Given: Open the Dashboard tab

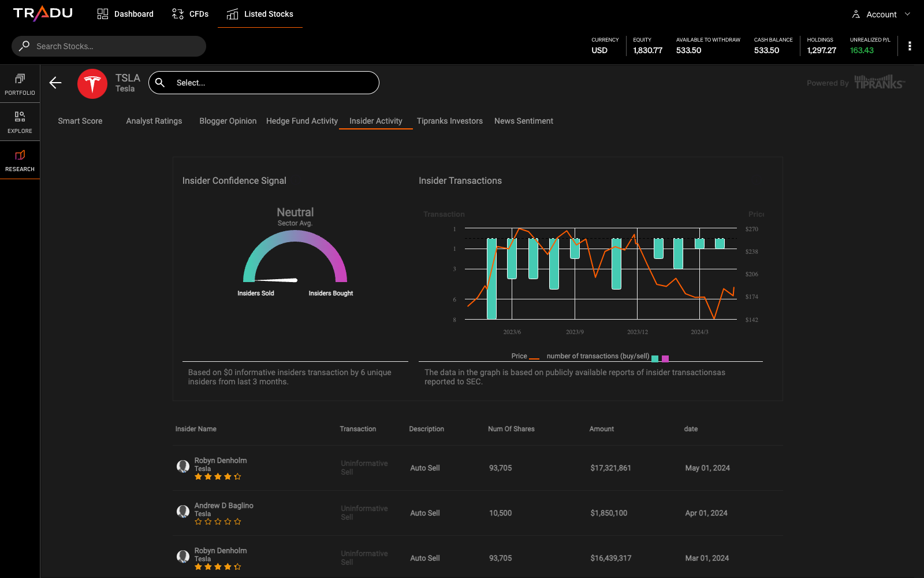Looking at the screenshot, I should 125,14.
